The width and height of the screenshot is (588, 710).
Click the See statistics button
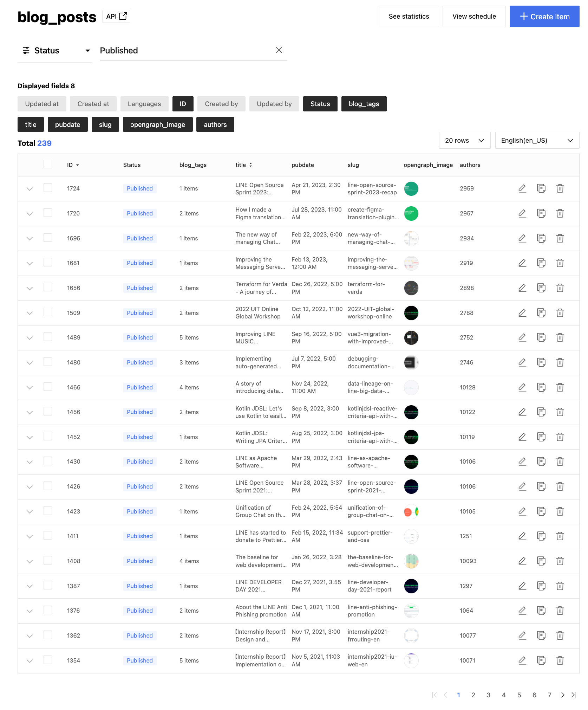pyautogui.click(x=409, y=16)
